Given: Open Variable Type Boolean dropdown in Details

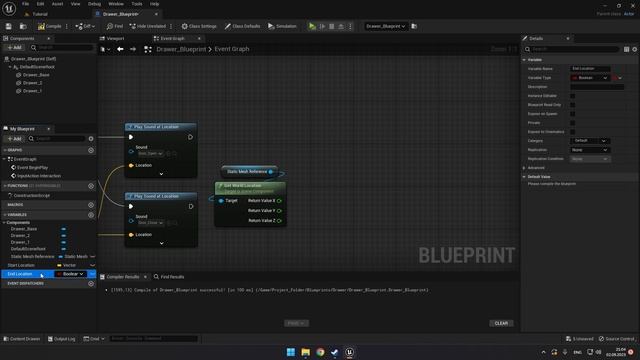Looking at the screenshot, I should point(589,78).
